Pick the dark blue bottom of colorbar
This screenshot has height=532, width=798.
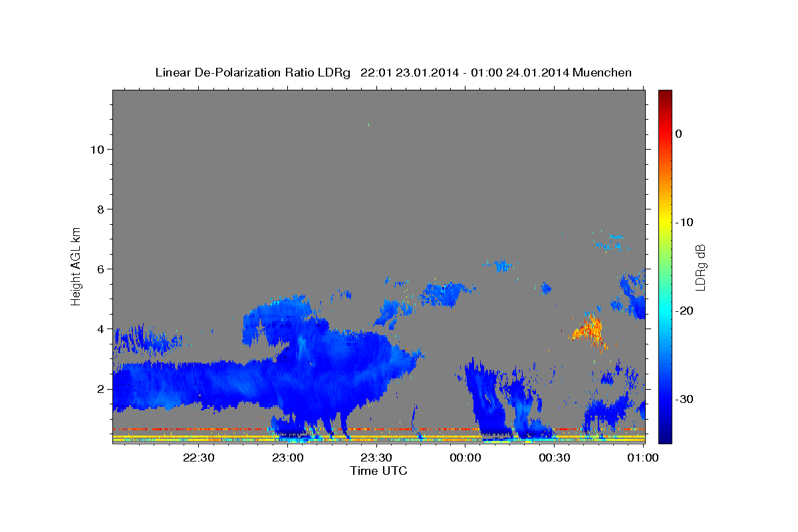click(665, 436)
